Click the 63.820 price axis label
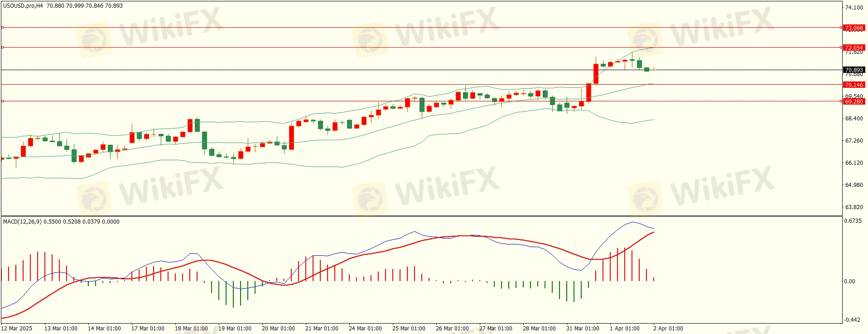The image size is (868, 334). pyautogui.click(x=854, y=207)
